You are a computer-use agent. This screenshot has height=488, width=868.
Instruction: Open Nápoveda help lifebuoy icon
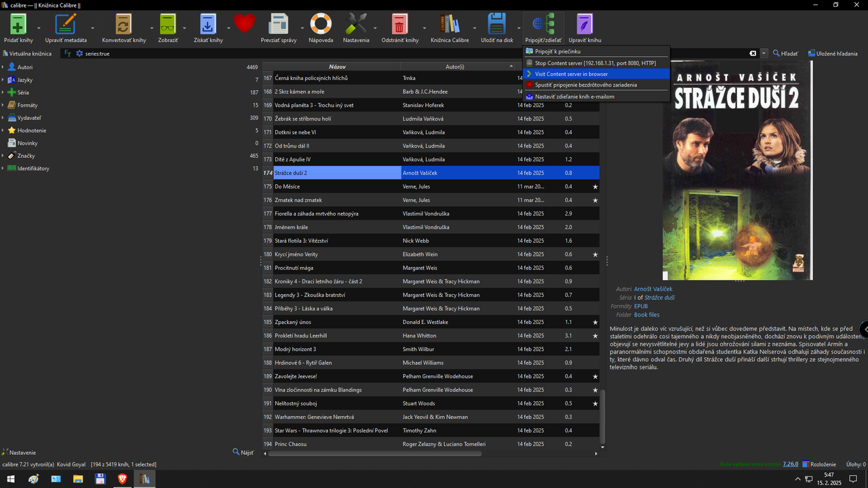click(x=321, y=24)
